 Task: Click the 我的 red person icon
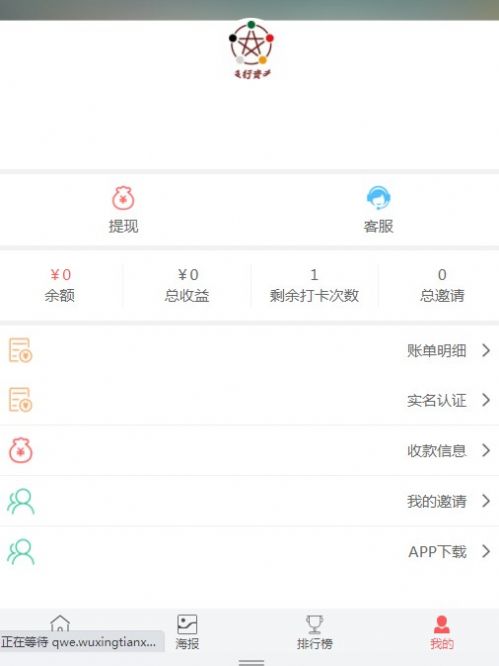click(x=442, y=624)
